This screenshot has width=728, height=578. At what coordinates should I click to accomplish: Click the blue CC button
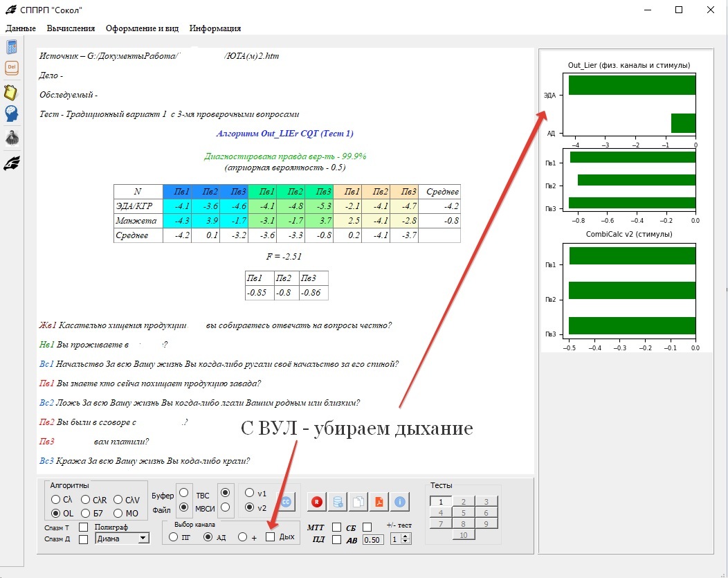[x=285, y=502]
